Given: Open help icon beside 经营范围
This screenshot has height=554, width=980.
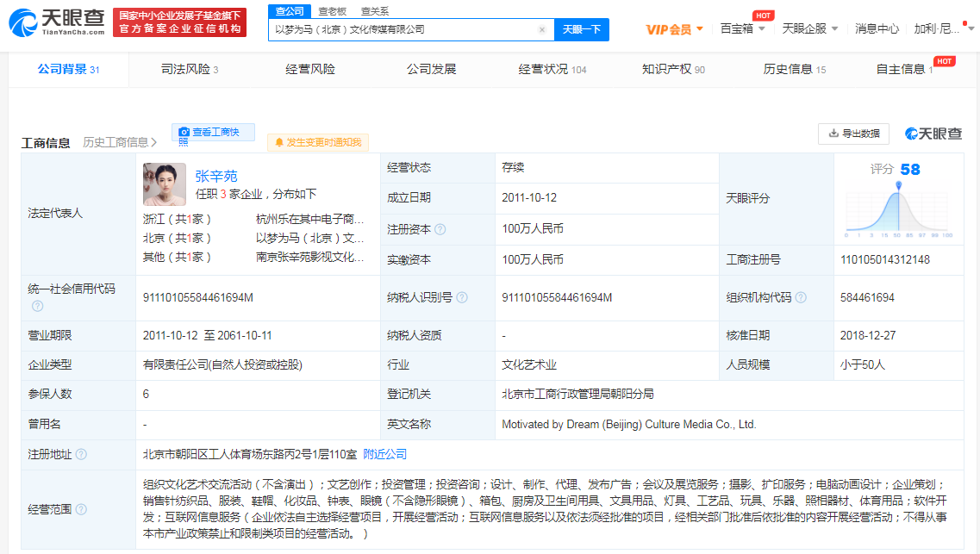Looking at the screenshot, I should tap(81, 509).
